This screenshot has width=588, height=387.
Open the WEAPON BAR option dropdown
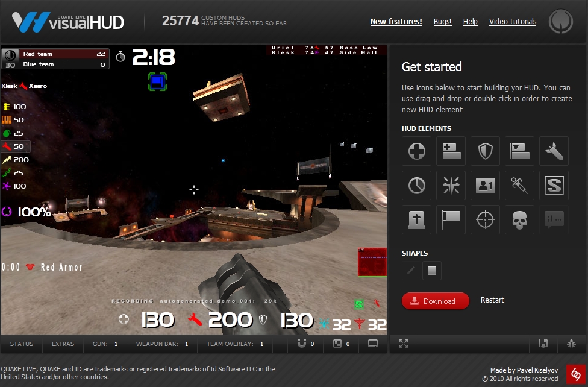pos(162,344)
